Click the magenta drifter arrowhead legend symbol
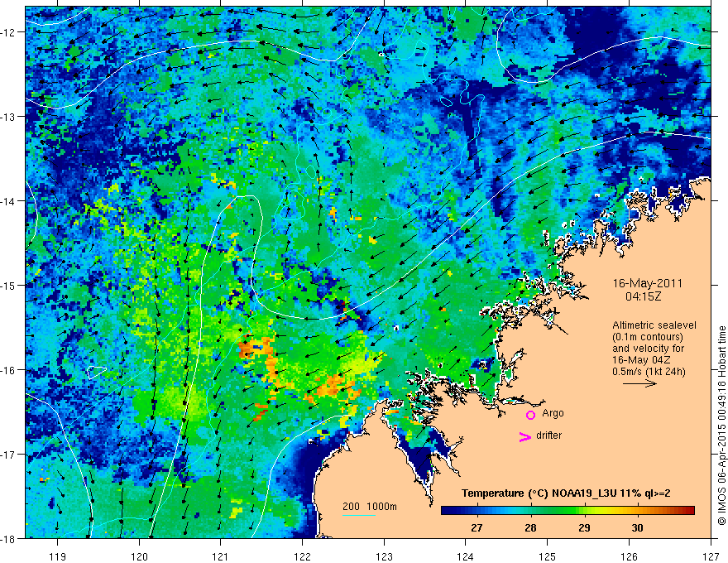Viewport: 728px width, 563px height. click(x=524, y=436)
